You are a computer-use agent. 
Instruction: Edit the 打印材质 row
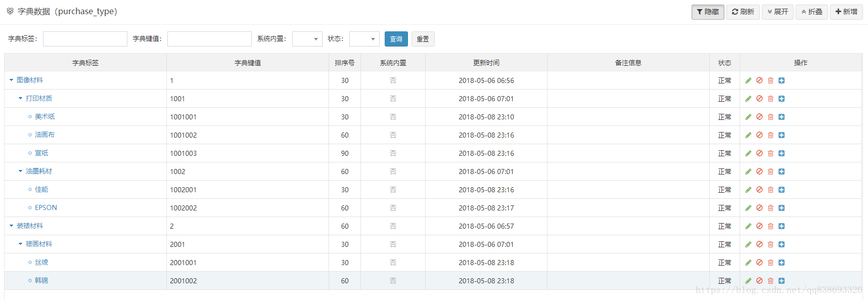coord(748,99)
